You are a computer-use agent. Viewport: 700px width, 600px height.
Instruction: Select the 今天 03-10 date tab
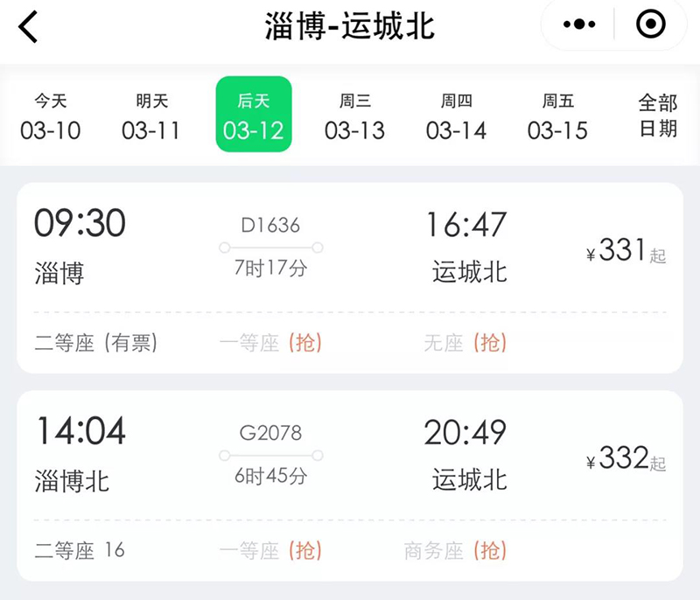point(51,117)
